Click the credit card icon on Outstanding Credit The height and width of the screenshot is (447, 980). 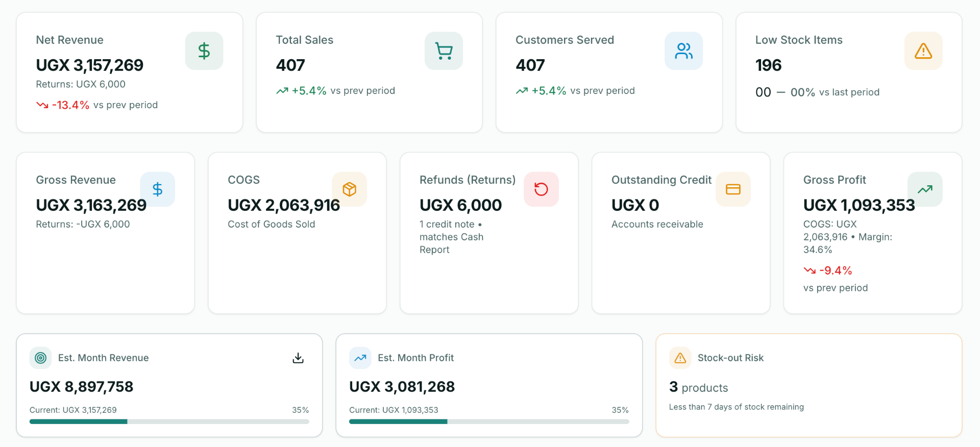[x=733, y=189]
